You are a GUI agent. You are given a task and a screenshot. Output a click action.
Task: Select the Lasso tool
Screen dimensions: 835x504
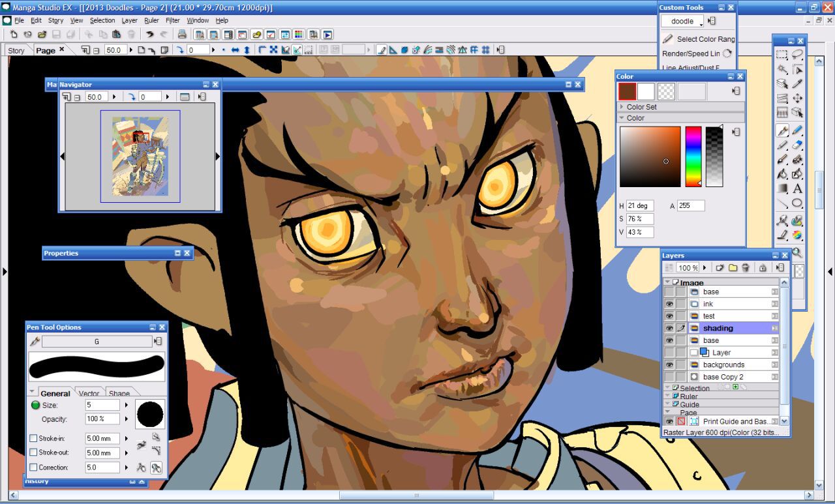click(797, 55)
